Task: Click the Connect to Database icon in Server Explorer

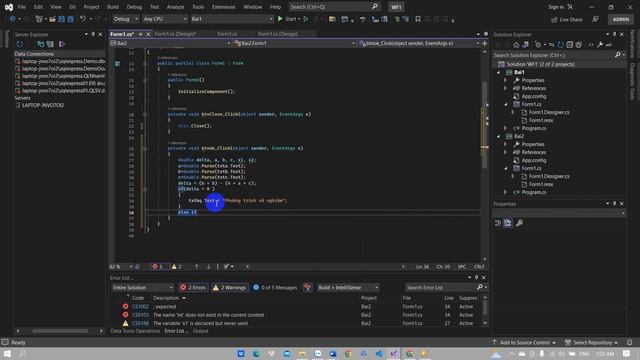Action: 40,44
